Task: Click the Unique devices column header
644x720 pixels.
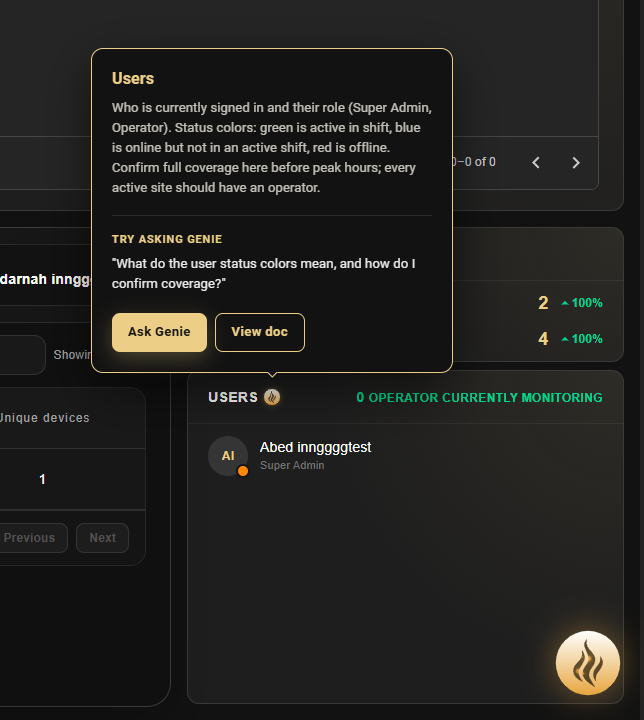Action: (45, 417)
